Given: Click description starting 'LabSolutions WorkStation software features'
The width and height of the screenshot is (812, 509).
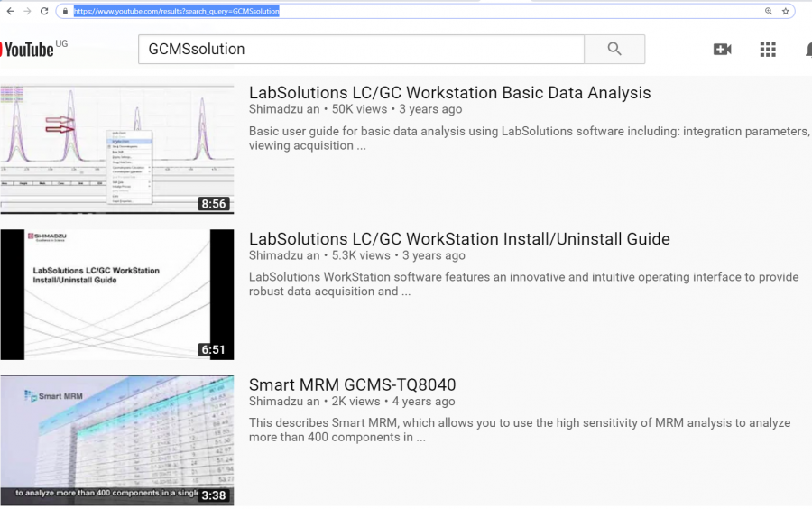Looking at the screenshot, I should click(x=523, y=284).
